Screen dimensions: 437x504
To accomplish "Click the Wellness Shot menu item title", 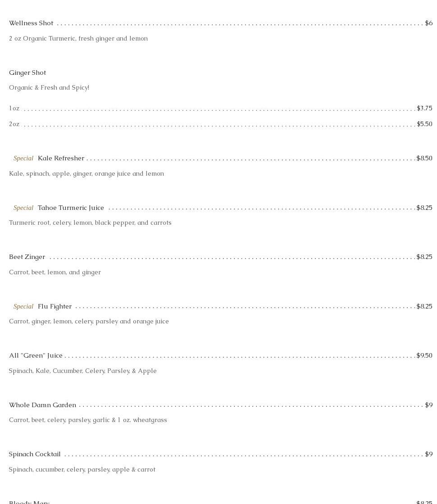I will (x=31, y=23).
